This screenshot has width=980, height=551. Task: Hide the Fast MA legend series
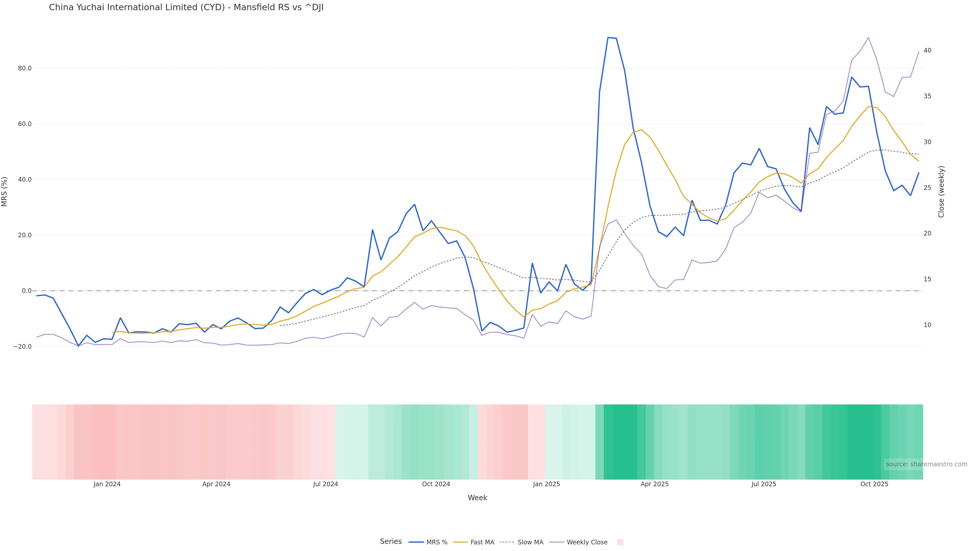point(482,542)
